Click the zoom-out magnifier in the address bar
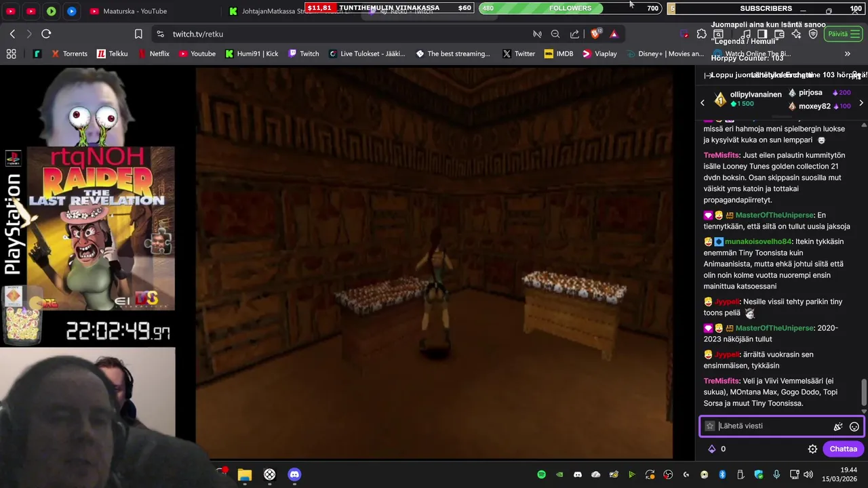Image resolution: width=868 pixels, height=488 pixels. tap(555, 34)
